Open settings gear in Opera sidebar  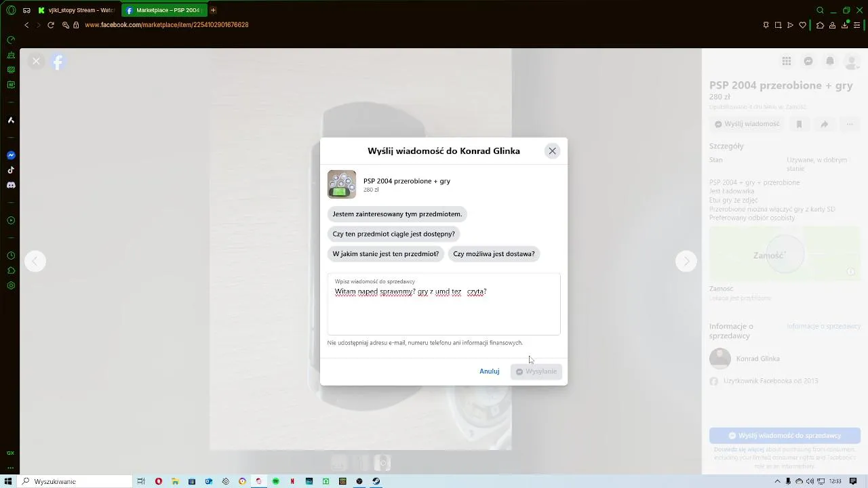point(11,285)
